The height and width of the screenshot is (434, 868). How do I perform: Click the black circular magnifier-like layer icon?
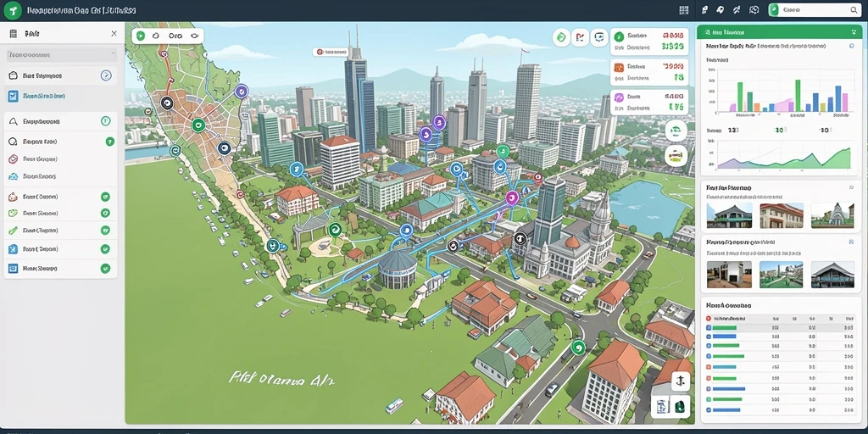[x=14, y=142]
